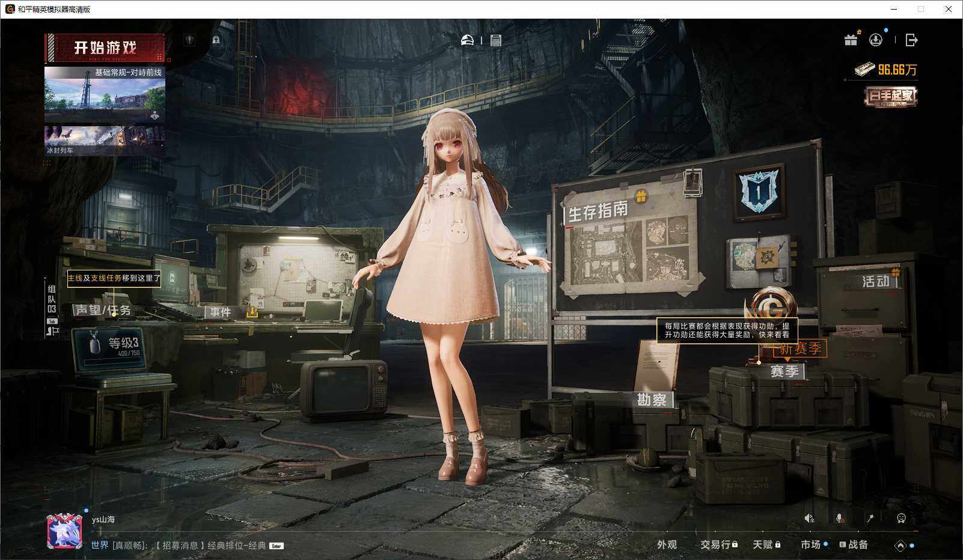The height and width of the screenshot is (560, 963).
Task: Open the 世界 world chat channel
Action: click(100, 545)
